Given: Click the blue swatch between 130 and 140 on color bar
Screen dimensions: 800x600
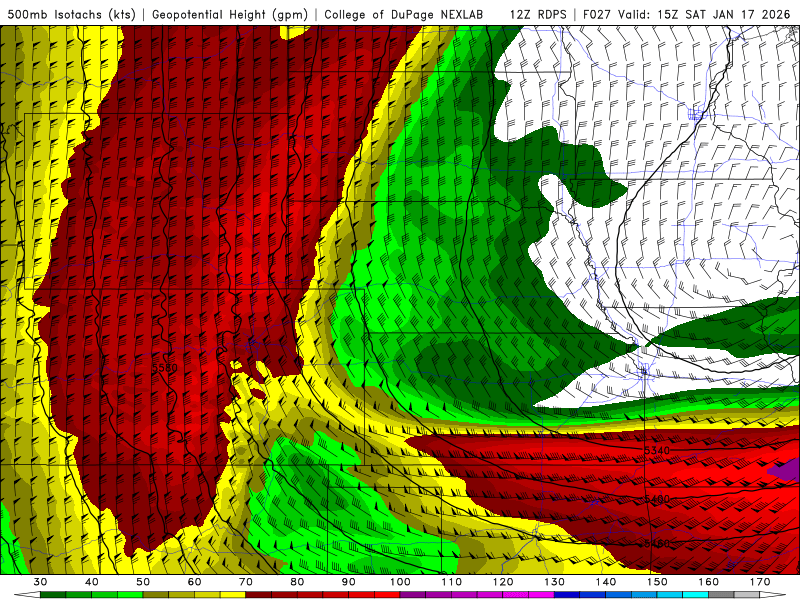Looking at the screenshot, I should [x=567, y=595].
